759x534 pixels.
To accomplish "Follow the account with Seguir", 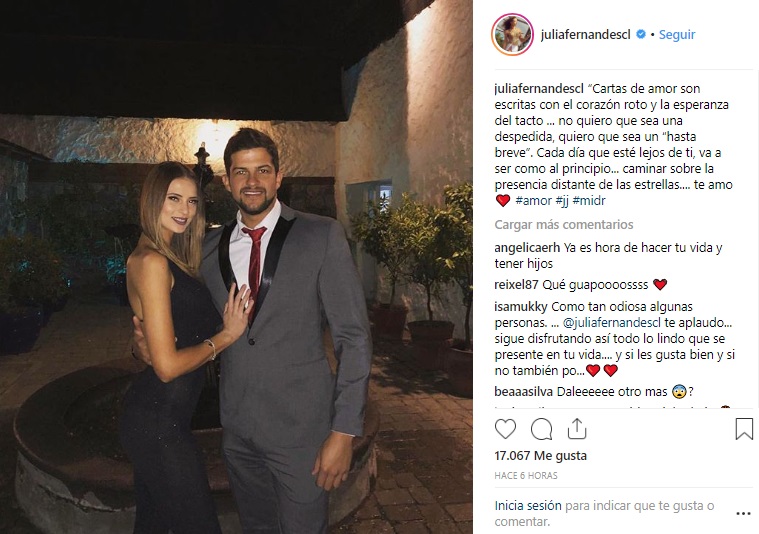I will pos(677,34).
